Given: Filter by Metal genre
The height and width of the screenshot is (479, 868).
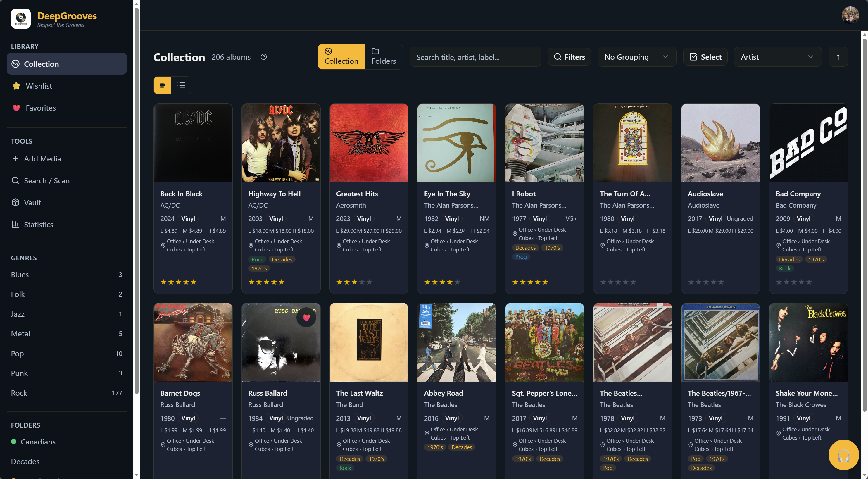Looking at the screenshot, I should click(x=67, y=333).
